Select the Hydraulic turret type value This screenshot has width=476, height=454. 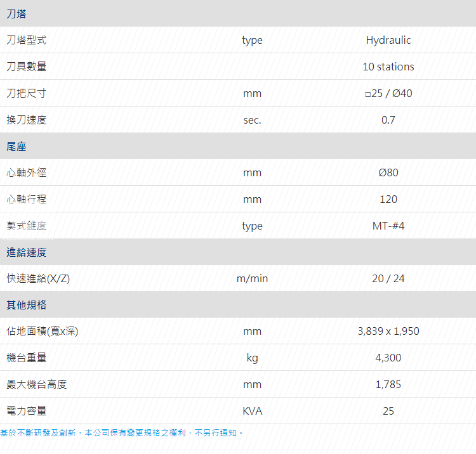click(388, 40)
